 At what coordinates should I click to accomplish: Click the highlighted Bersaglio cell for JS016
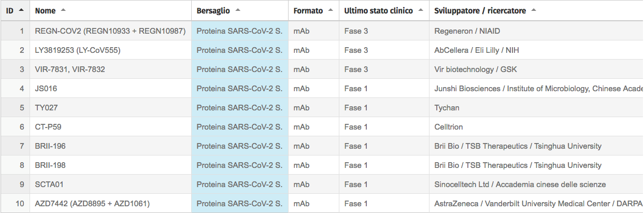239,89
